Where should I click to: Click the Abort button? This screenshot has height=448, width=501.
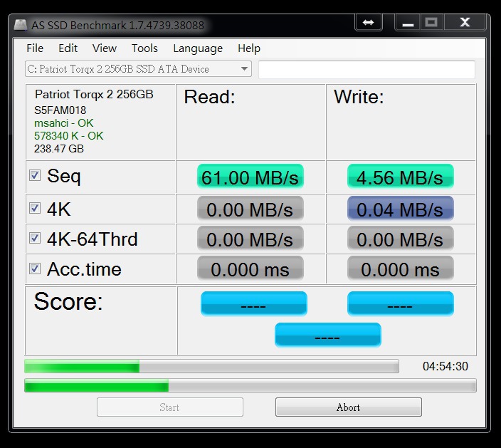pyautogui.click(x=349, y=407)
